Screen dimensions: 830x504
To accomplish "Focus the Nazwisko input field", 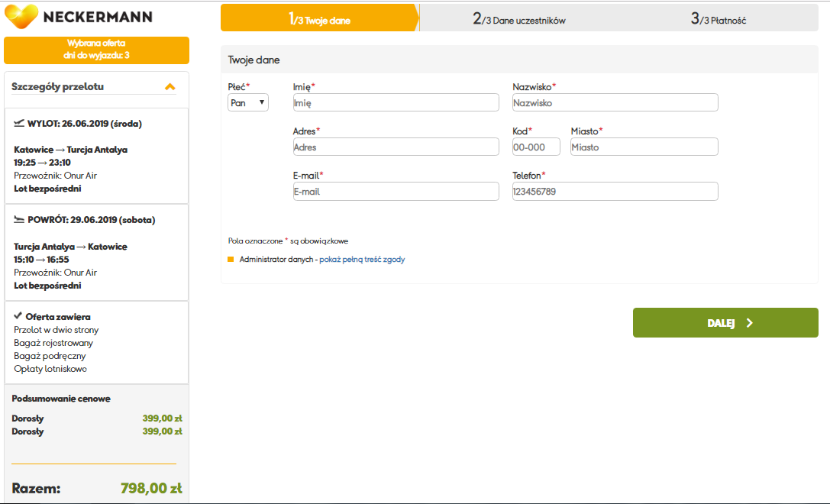I will [x=615, y=102].
